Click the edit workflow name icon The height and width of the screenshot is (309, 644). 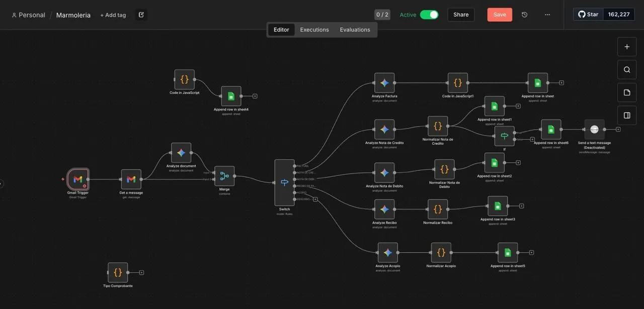click(x=141, y=15)
